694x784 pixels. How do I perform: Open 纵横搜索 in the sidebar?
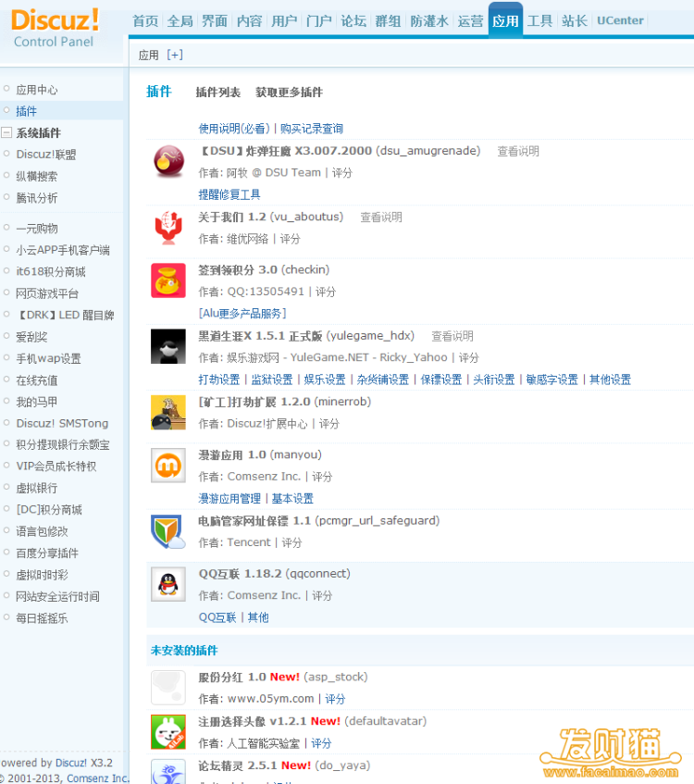[x=36, y=176]
